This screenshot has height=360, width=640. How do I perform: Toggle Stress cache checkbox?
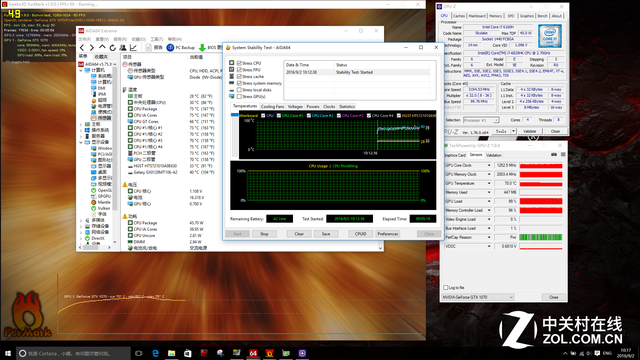(240, 76)
